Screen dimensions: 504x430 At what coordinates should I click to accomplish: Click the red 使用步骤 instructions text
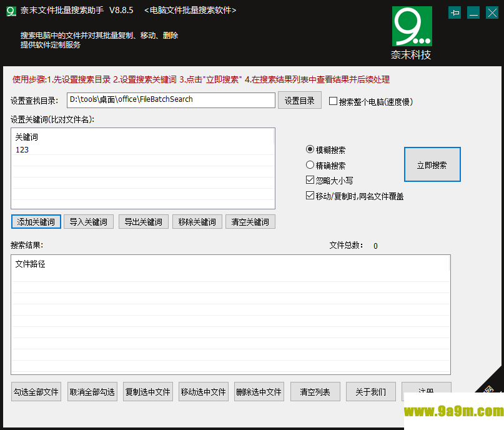(x=201, y=79)
